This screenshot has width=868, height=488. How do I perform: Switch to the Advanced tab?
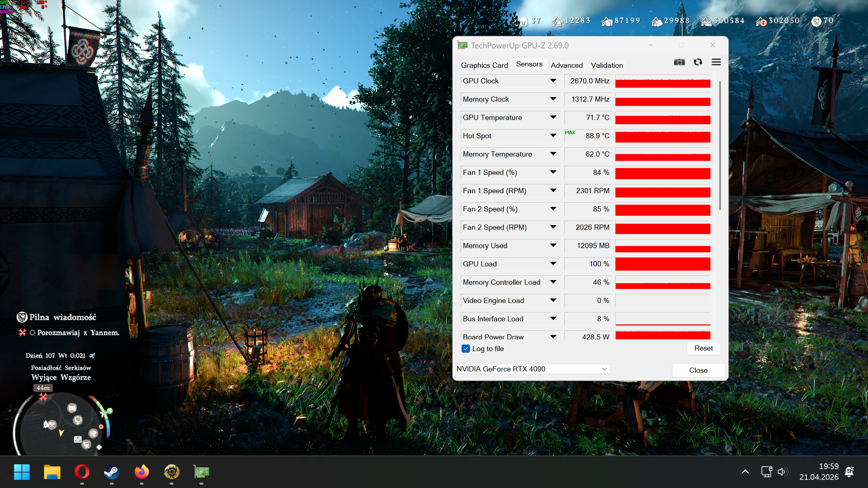pos(566,65)
